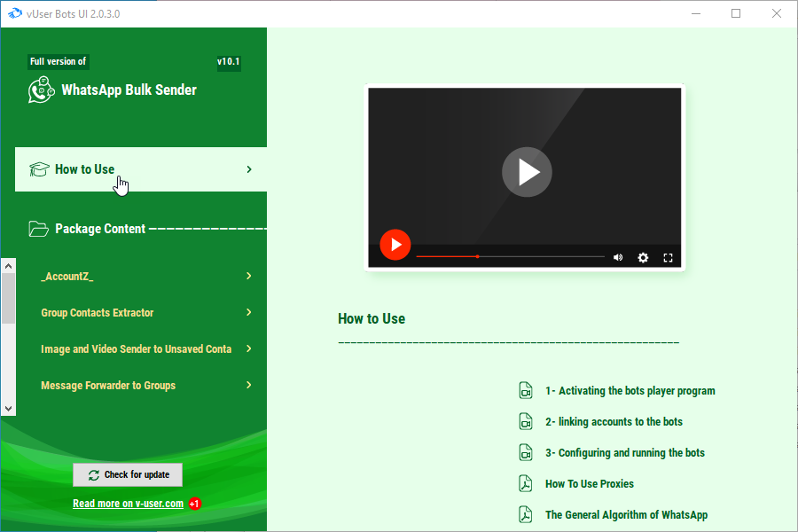
Task: Play the tutorial video with center play button
Action: [527, 172]
